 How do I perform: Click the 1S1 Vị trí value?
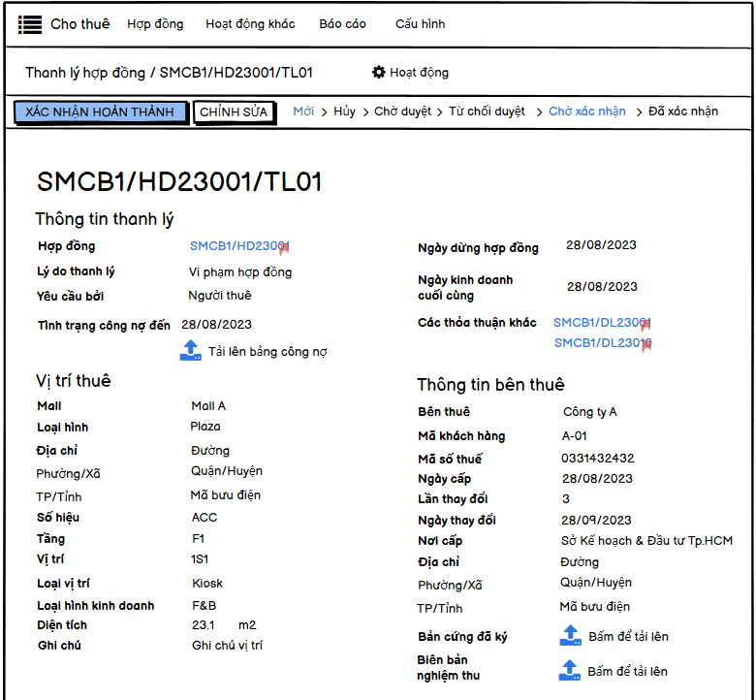[200, 559]
